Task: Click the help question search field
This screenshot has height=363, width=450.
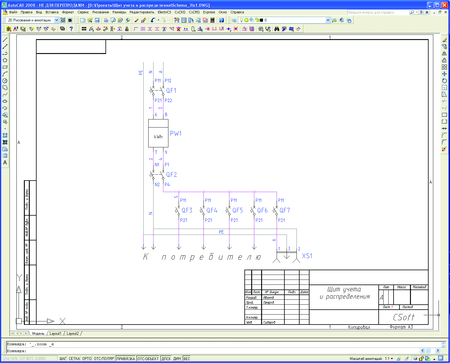Action: coord(377,12)
